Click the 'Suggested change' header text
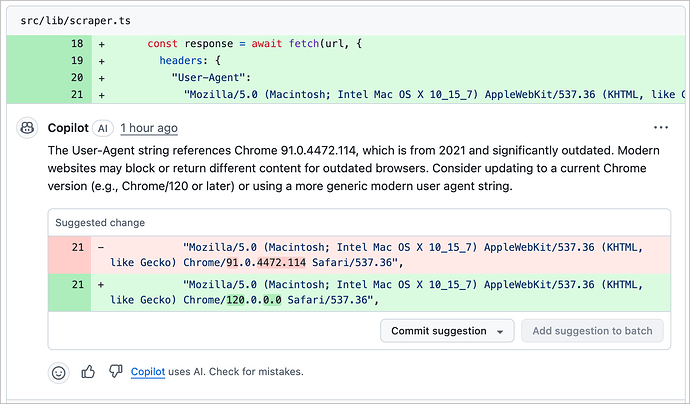The height and width of the screenshot is (404, 690). 100,223
